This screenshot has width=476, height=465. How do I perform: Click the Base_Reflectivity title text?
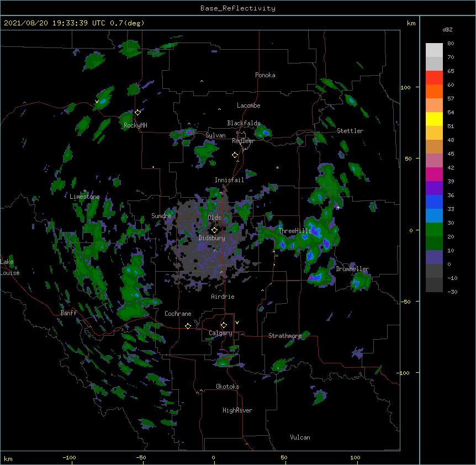238,8
